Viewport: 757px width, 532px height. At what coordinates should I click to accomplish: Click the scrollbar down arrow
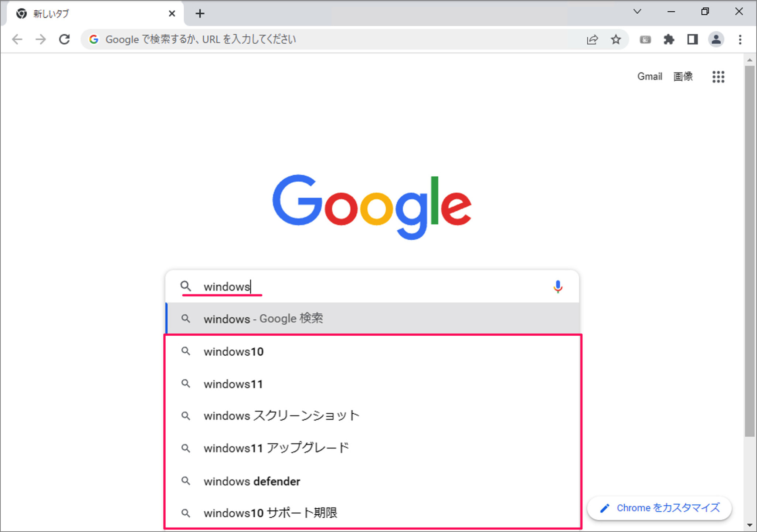point(749,525)
